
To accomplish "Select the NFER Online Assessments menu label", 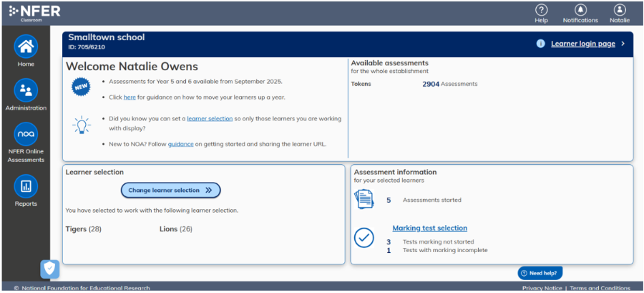I will click(26, 155).
